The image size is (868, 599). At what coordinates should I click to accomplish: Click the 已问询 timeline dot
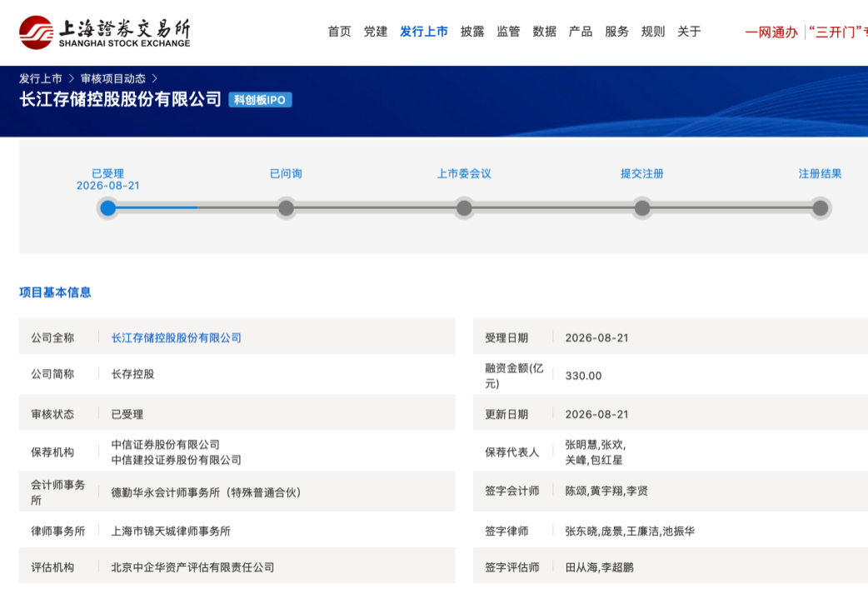click(x=286, y=208)
